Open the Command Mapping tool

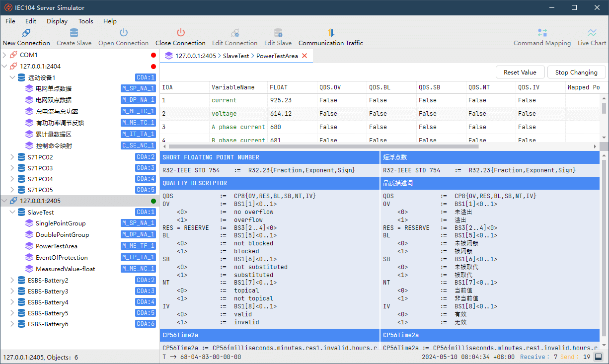[x=542, y=37]
